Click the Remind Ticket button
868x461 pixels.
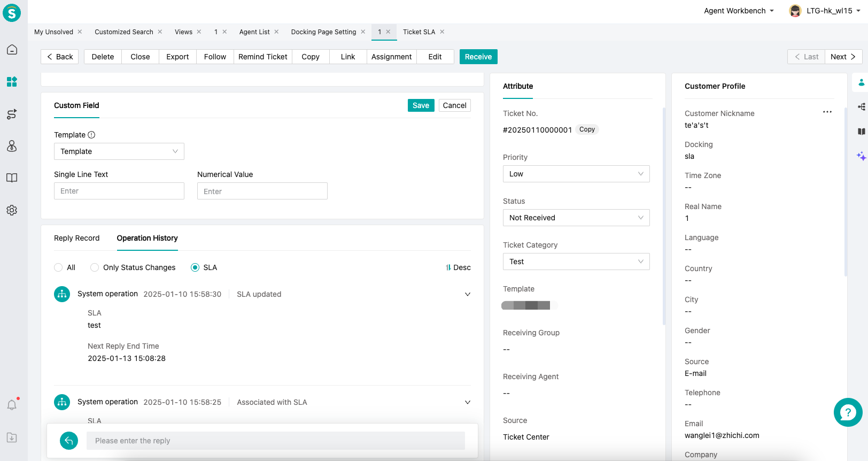tap(263, 57)
